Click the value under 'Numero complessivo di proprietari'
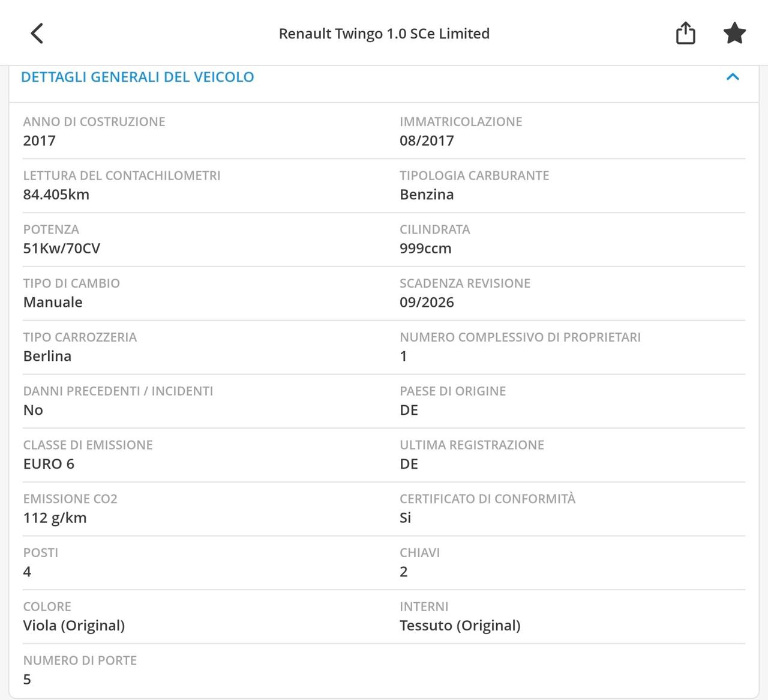This screenshot has height=700, width=768. point(404,356)
